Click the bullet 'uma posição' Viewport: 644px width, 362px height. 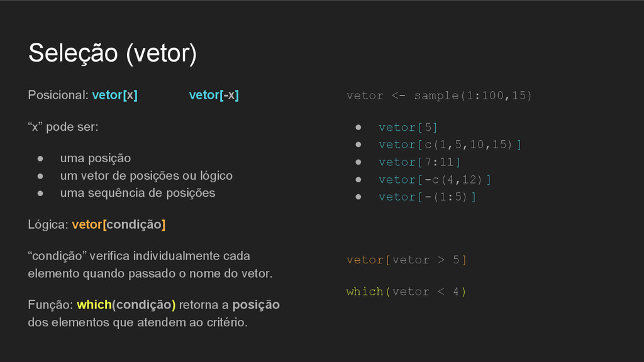96,158
